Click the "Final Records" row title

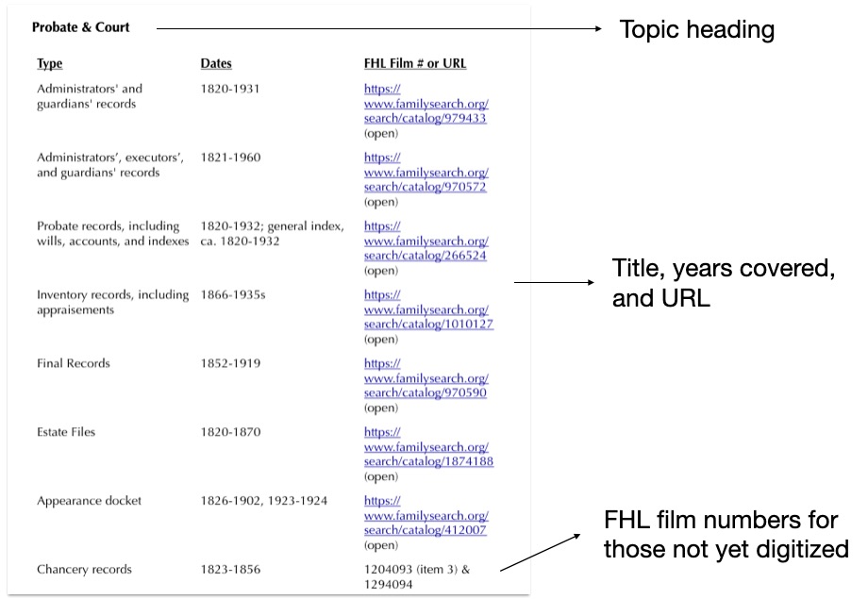point(74,363)
